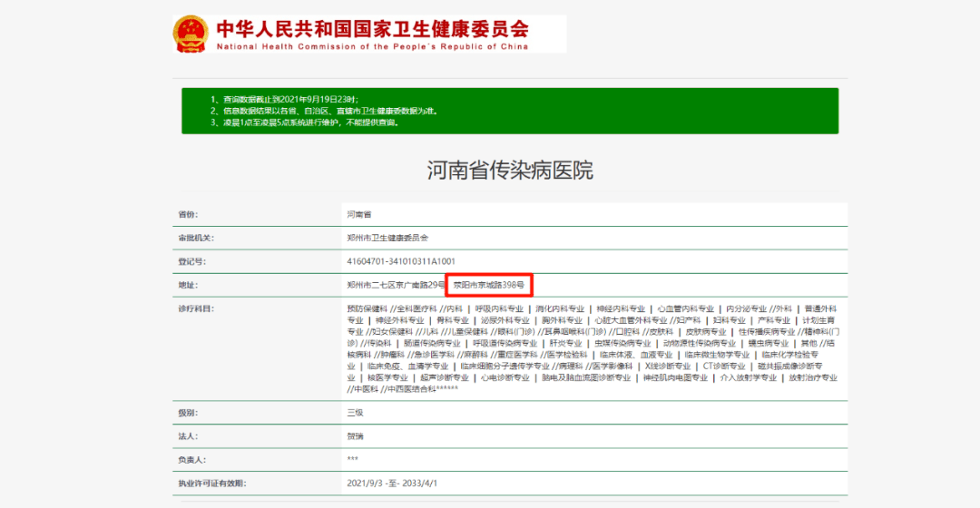The height and width of the screenshot is (508, 980).
Task: Click 心脏大血管外科专业 in the departments list
Action: (631, 320)
